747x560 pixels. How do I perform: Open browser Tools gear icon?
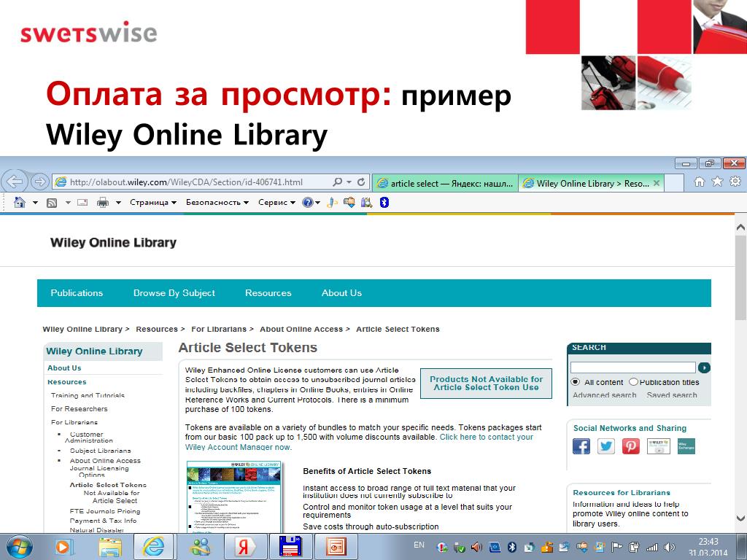pos(735,182)
